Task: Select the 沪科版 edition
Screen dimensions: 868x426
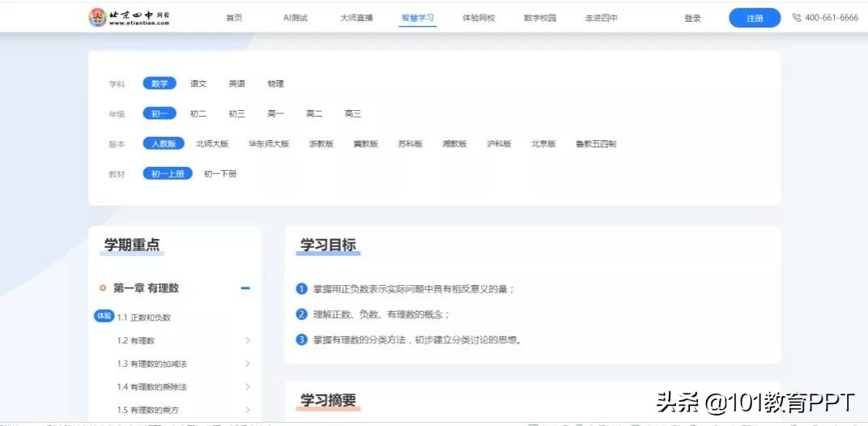Action: click(499, 143)
